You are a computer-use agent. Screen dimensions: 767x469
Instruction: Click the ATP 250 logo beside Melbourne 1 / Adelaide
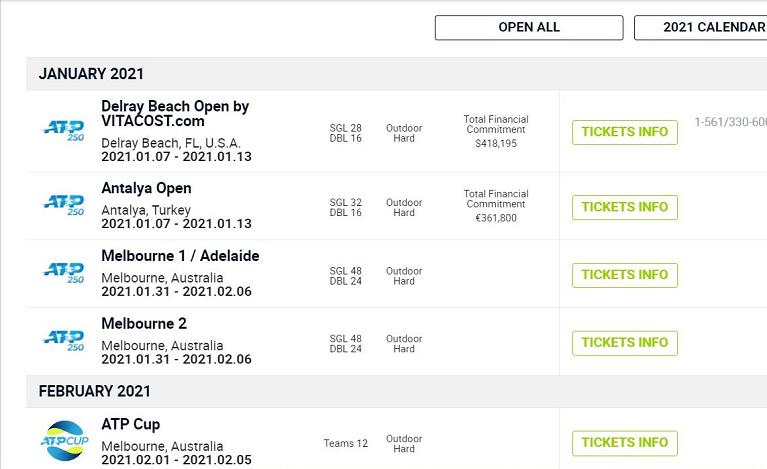[x=64, y=273]
